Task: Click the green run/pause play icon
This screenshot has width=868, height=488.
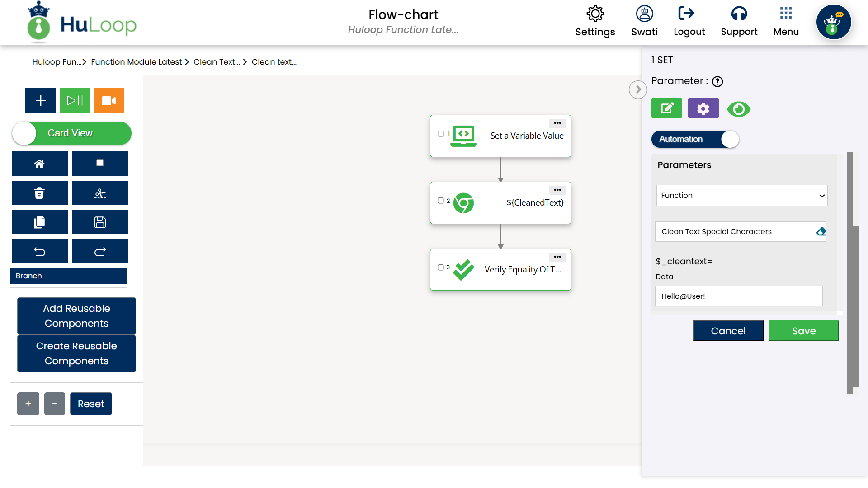Action: coord(75,100)
